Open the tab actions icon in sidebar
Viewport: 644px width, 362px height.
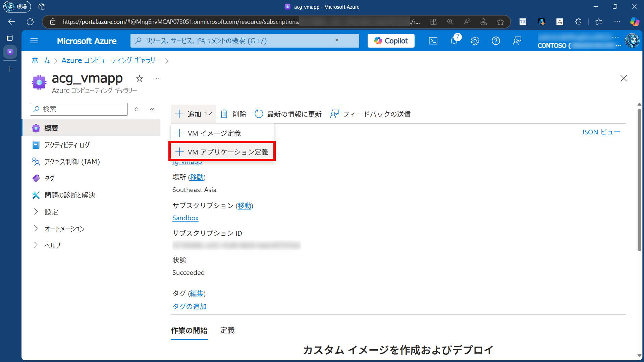click(10, 38)
